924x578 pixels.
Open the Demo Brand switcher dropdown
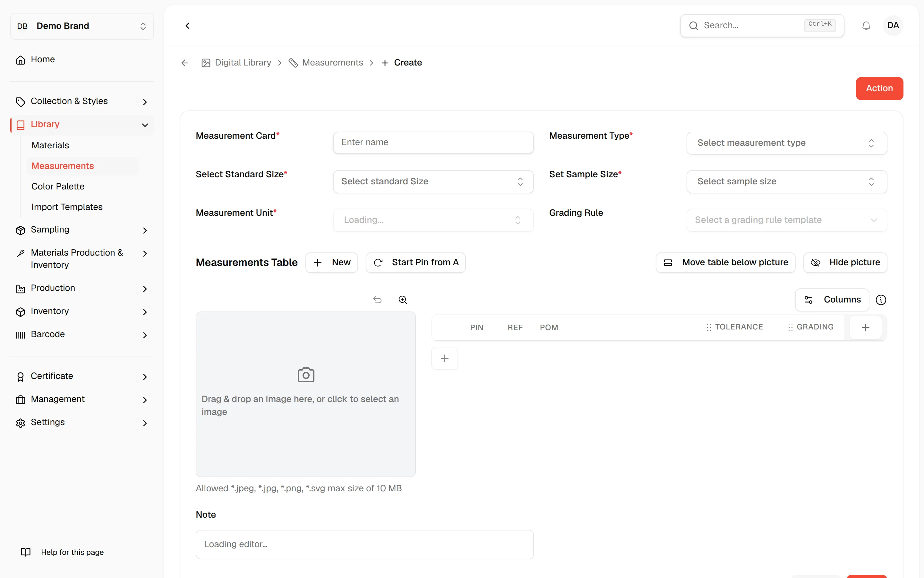(x=82, y=26)
